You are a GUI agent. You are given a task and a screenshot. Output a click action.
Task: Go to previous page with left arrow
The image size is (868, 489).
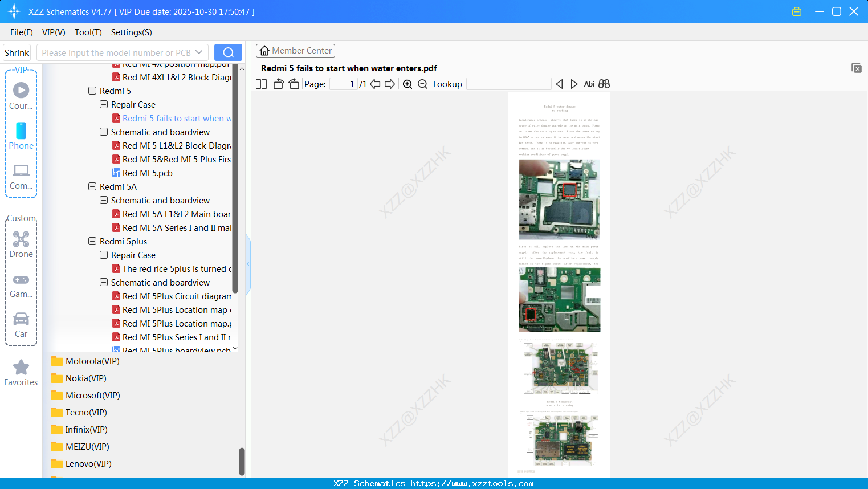375,84
